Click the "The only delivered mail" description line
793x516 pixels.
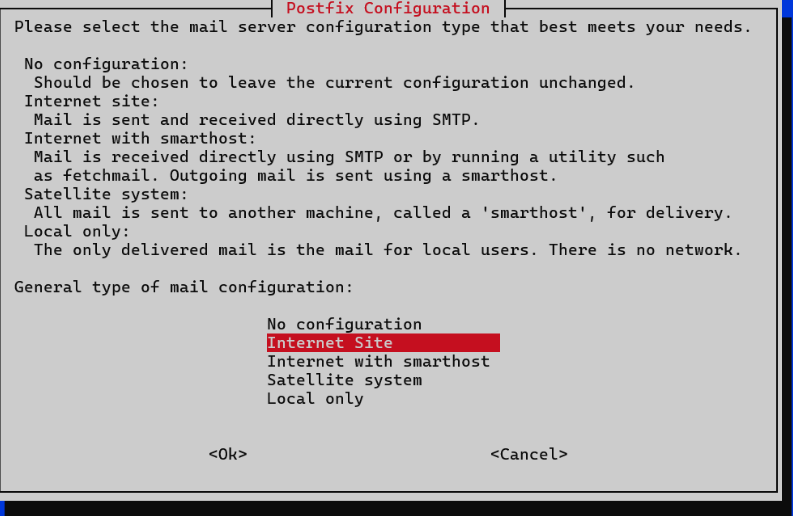pyautogui.click(x=387, y=250)
